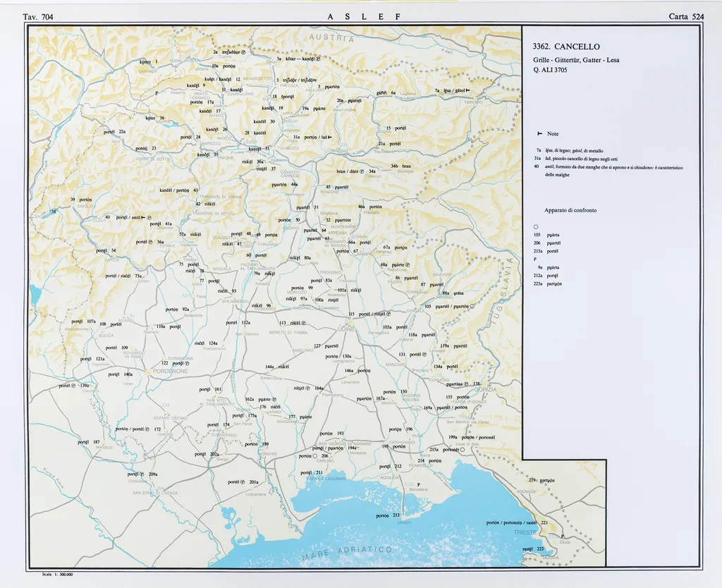
Task: Select the 3362. CANCELLO map title
Action: (567, 47)
